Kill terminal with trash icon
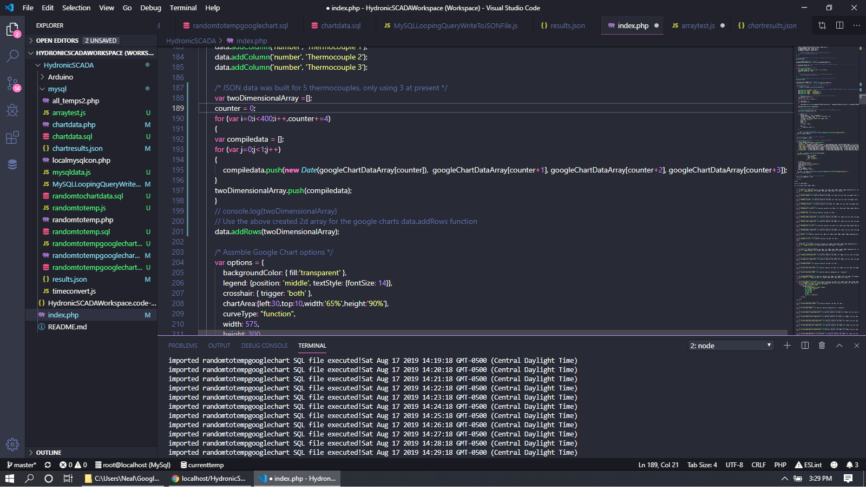The width and height of the screenshot is (866, 504). (x=822, y=346)
